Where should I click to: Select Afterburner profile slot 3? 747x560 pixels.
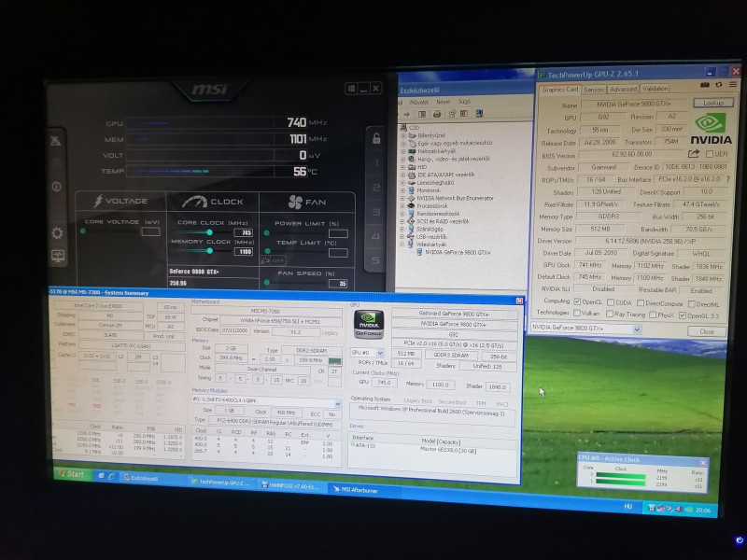coord(376,212)
